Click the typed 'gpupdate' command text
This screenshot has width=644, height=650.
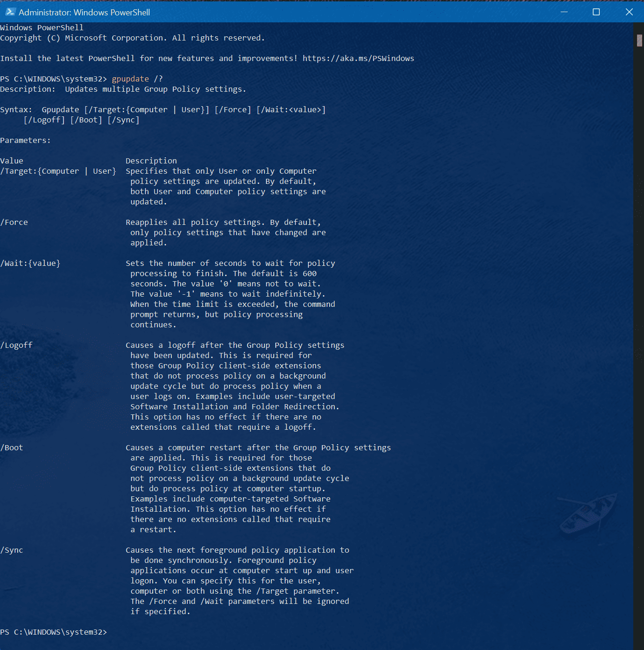pyautogui.click(x=130, y=79)
